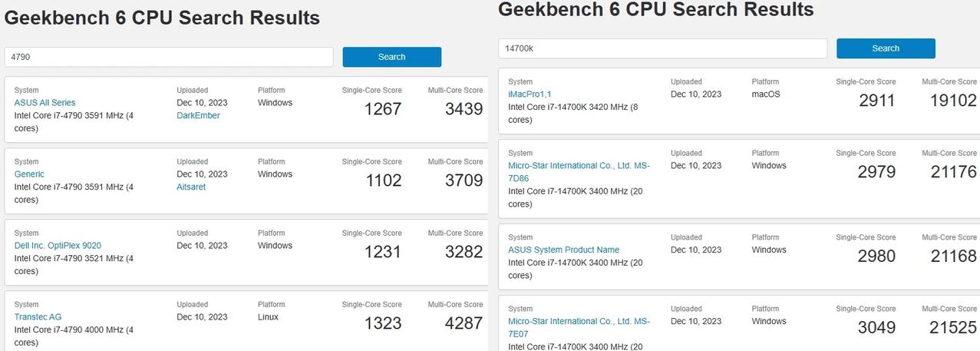
Task: Open the ASUS All Series result
Action: coord(45,103)
